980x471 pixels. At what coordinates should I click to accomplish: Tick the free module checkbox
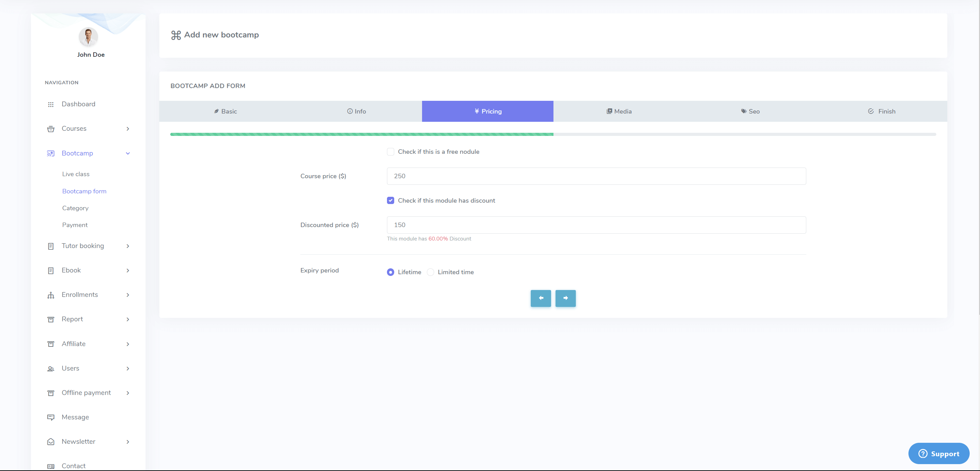pos(390,152)
